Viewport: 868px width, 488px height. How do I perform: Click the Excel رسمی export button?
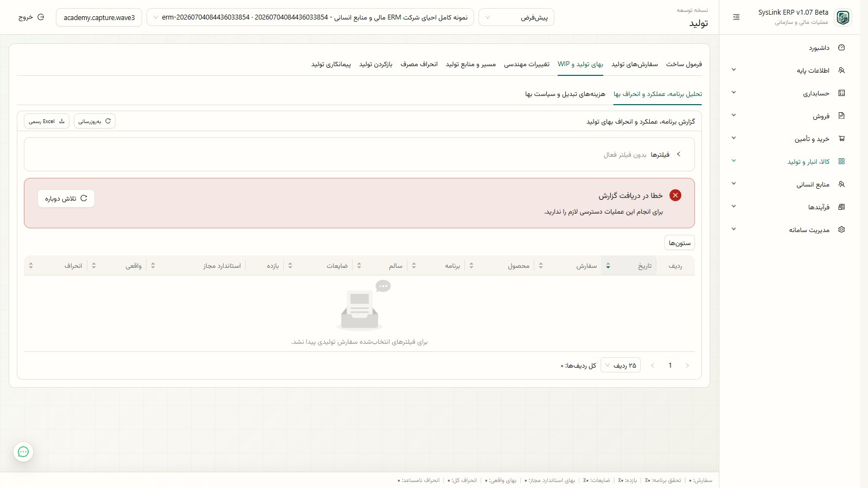47,121
